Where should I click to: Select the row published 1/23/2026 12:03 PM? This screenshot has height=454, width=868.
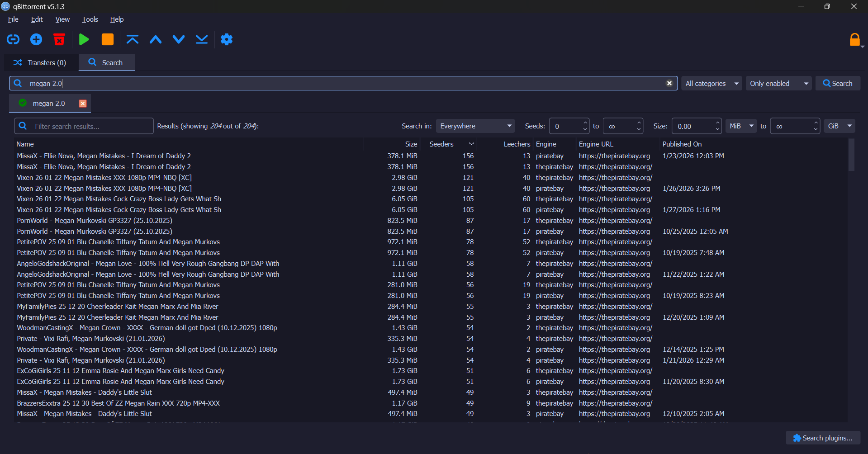pyautogui.click(x=431, y=156)
